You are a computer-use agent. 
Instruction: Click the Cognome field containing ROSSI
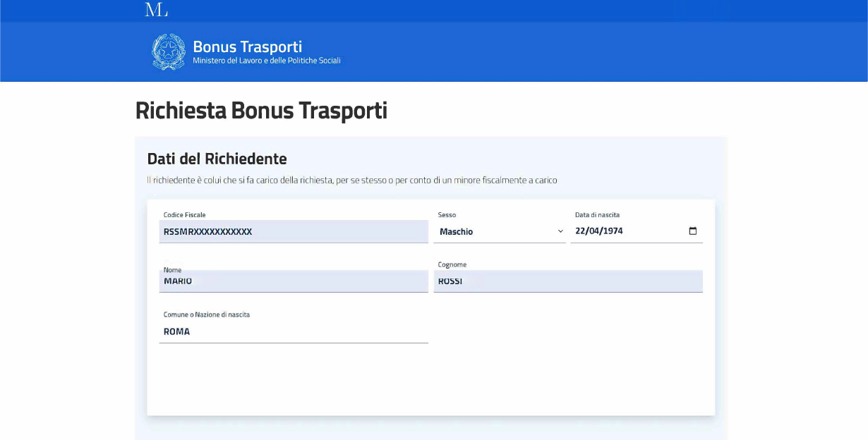567,281
